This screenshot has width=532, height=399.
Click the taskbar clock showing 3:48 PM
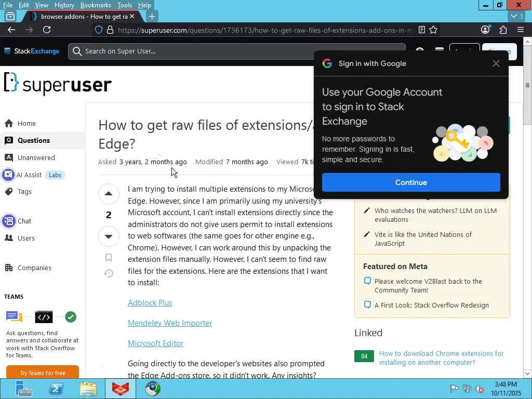point(506,389)
